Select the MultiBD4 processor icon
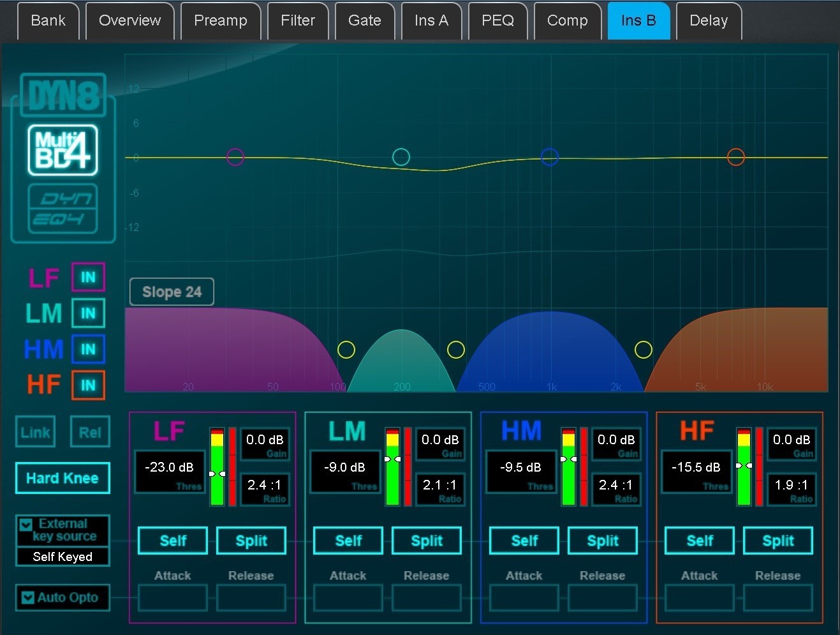 63,150
